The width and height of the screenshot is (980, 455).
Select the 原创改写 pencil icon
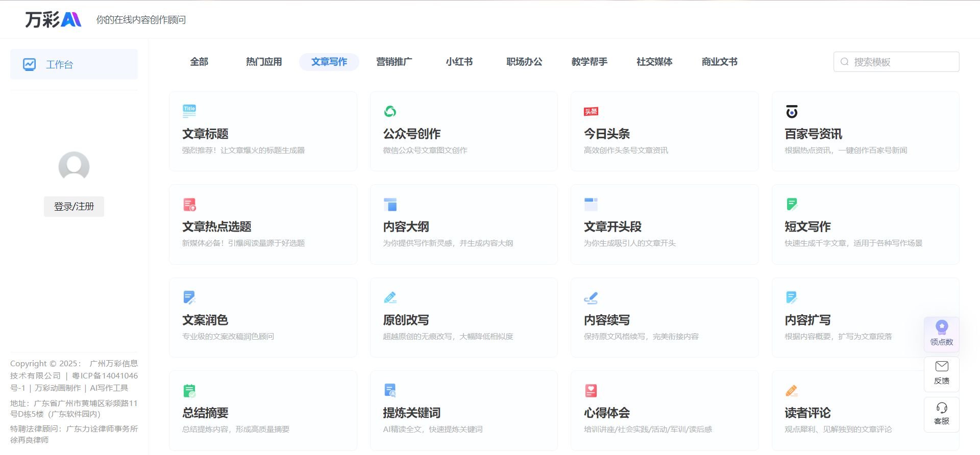point(390,297)
